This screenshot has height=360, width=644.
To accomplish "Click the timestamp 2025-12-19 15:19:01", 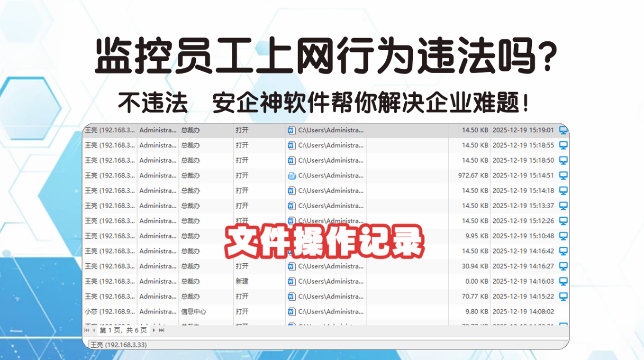I will tap(523, 130).
